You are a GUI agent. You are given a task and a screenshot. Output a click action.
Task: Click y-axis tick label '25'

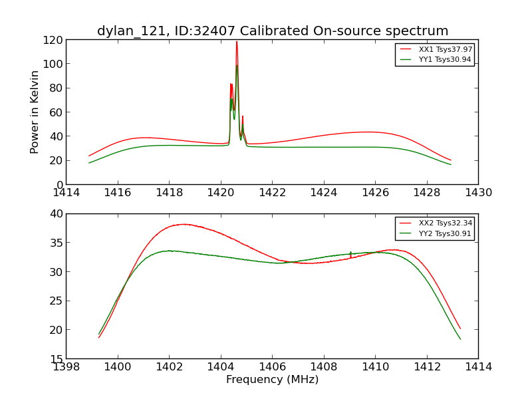coord(57,301)
